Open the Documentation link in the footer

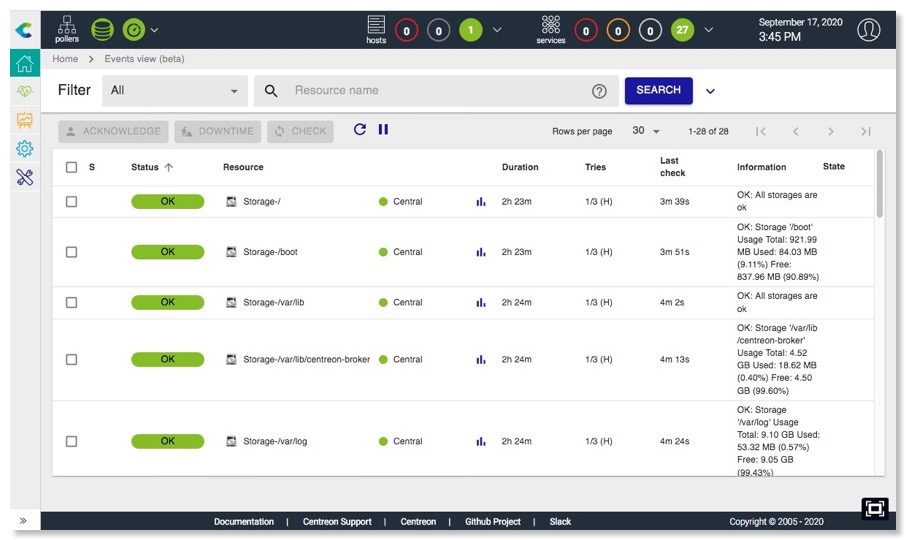(243, 522)
